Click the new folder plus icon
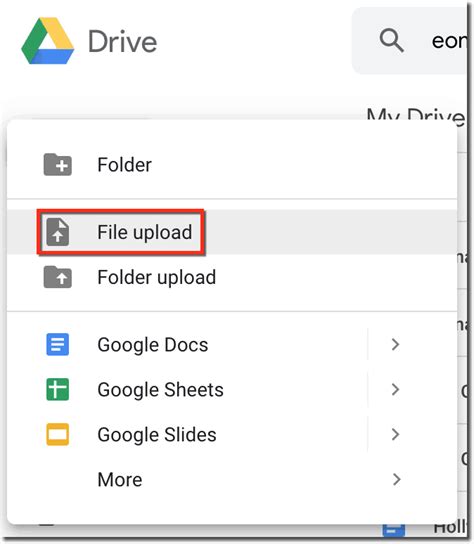Screen dimensions: 474x544 click(x=58, y=164)
